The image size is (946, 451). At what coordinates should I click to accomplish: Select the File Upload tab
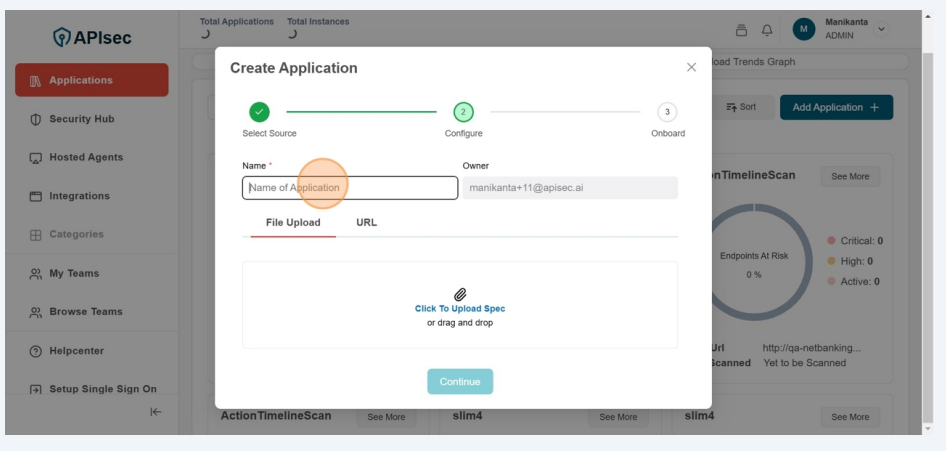293,222
